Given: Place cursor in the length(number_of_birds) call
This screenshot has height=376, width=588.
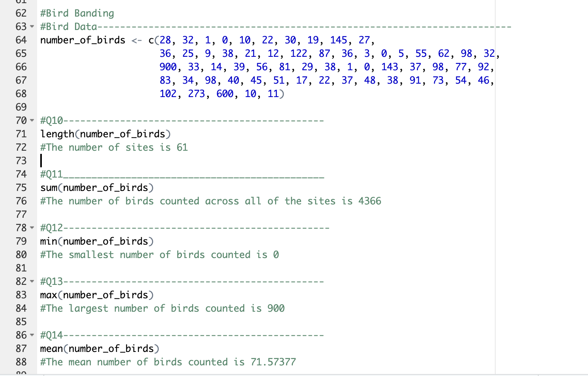Looking at the screenshot, I should tap(105, 134).
